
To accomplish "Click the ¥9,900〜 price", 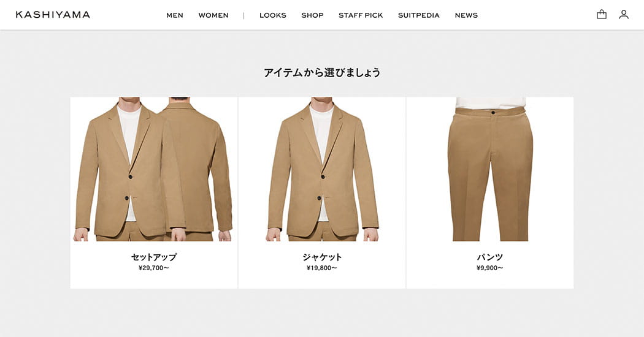I will [x=490, y=268].
